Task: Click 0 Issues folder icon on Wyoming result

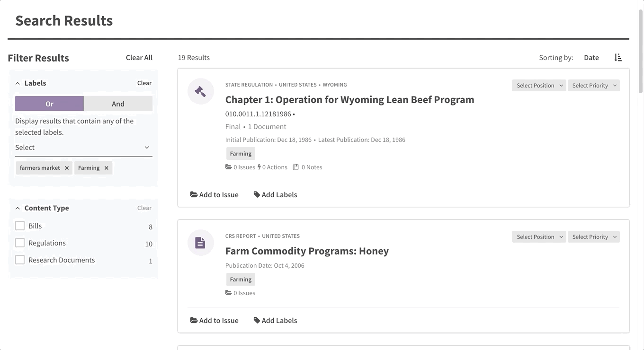Action: point(229,167)
